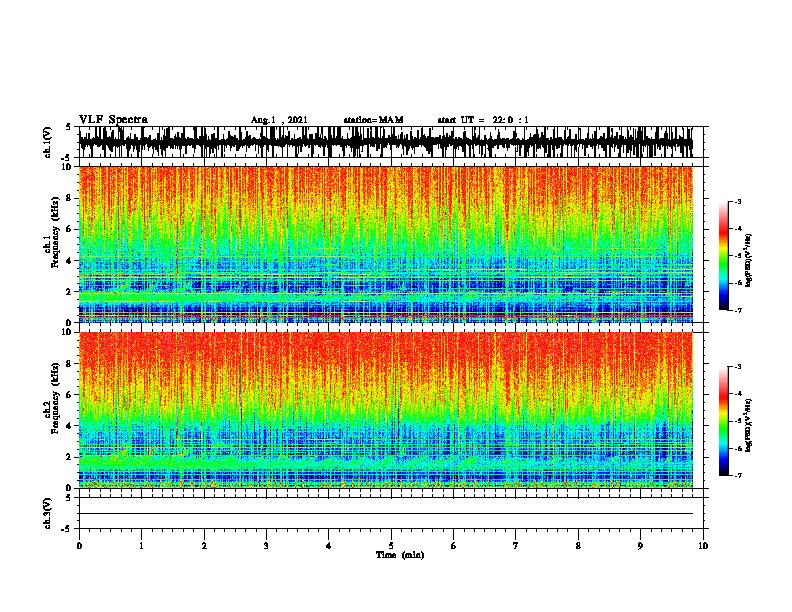The height and width of the screenshot is (612, 792).
Task: Click the ch.1 voltage waveform trace
Action: (386, 142)
